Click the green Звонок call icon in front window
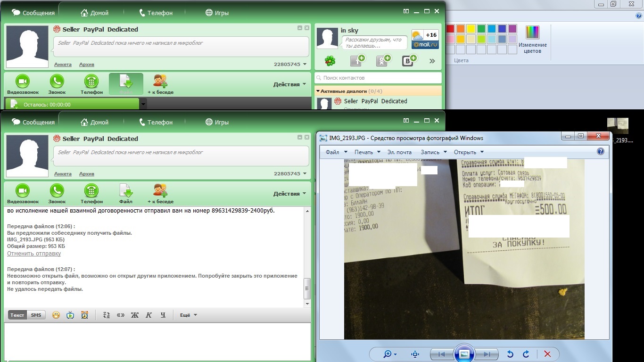Screen dimensions: 644x362 57,194
